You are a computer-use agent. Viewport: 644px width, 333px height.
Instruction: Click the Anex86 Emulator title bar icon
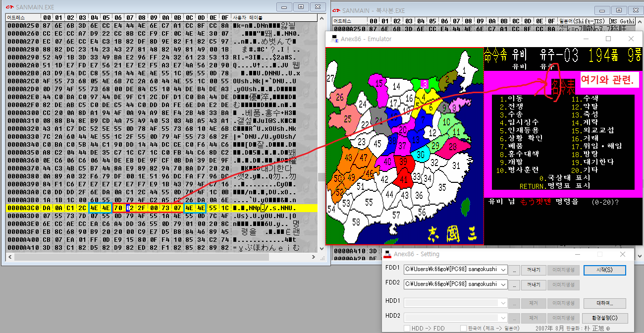pos(335,39)
